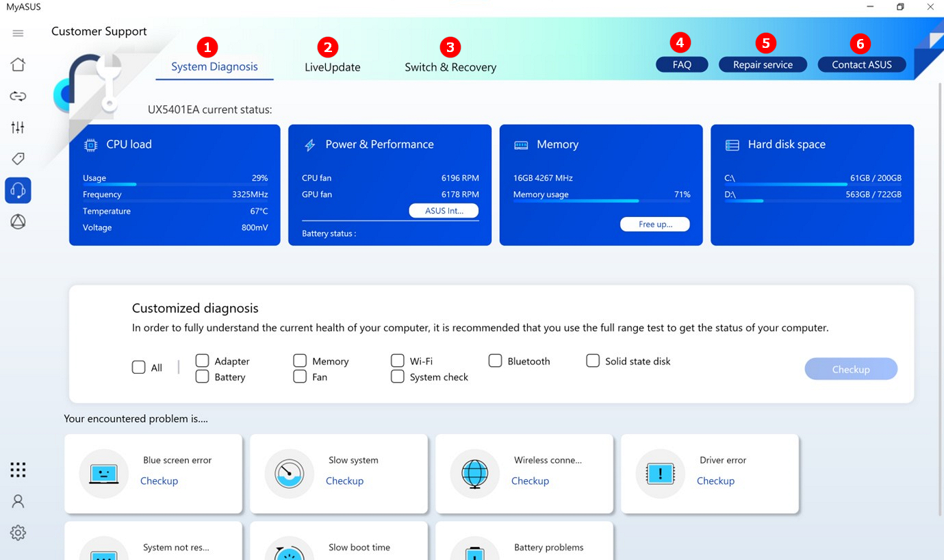Open Repair service button
This screenshot has width=944, height=560.
pyautogui.click(x=763, y=64)
